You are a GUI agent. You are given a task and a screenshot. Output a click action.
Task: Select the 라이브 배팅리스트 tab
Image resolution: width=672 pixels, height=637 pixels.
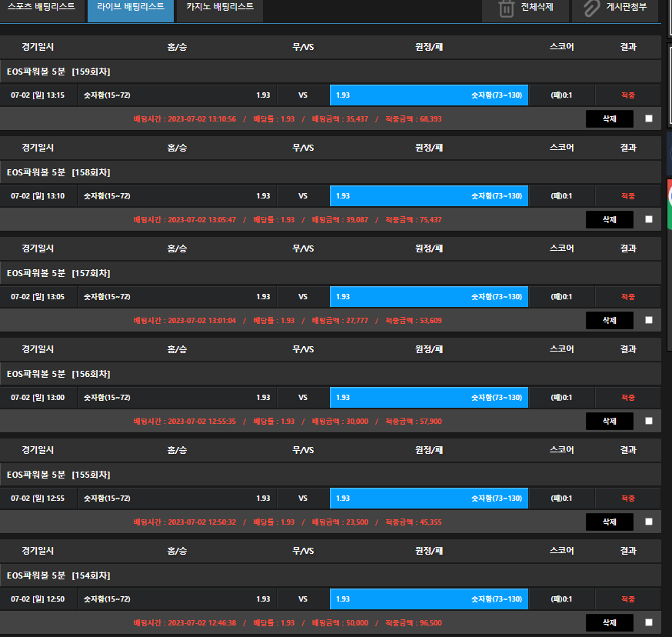click(x=130, y=7)
